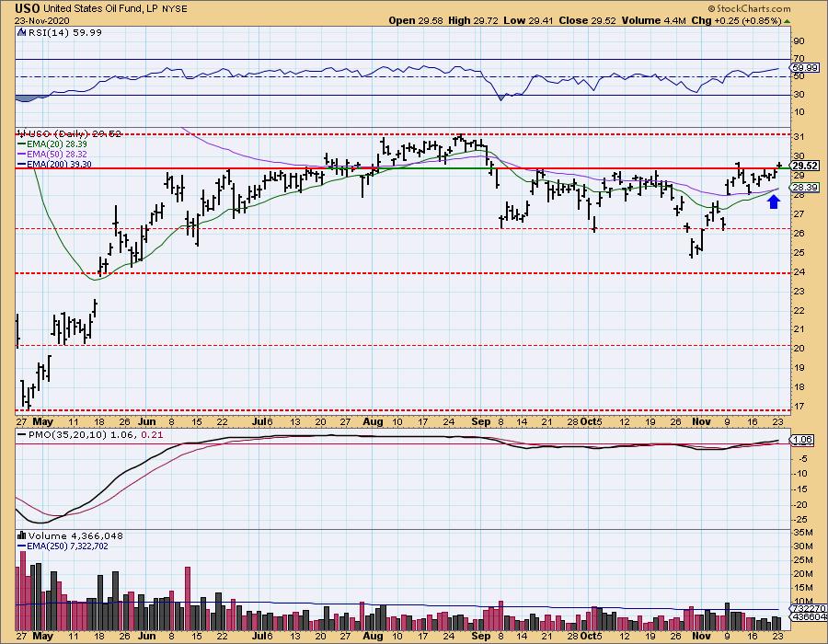This screenshot has height=644, width=828.
Task: Click the 28.39 EMA value tag on right axis
Action: click(x=805, y=188)
